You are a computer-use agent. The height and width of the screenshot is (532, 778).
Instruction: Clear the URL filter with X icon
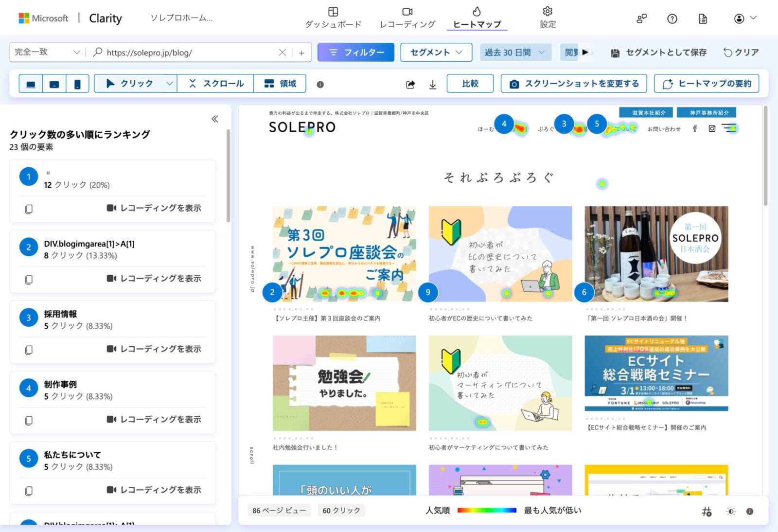pos(282,53)
